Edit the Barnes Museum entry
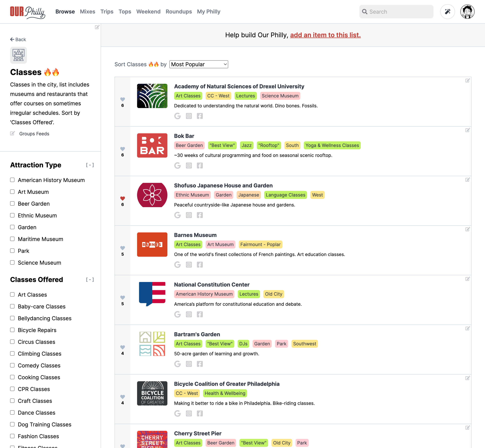 pyautogui.click(x=467, y=229)
